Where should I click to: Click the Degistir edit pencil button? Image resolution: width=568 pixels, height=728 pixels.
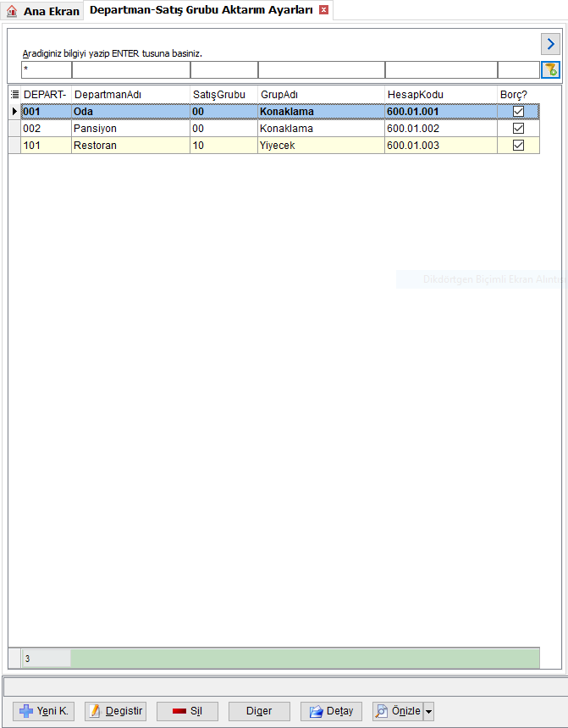(116, 711)
